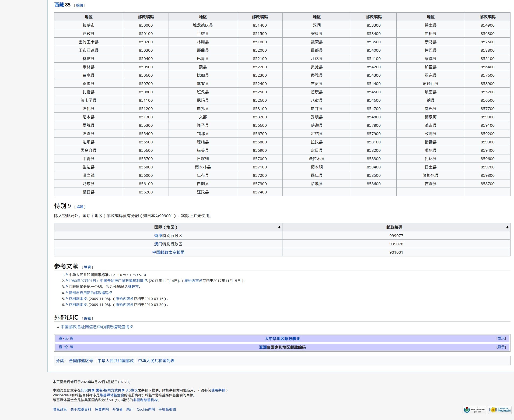The image size is (514, 420).
Task: Open the 各国邮递区号 category
Action: (x=81, y=361)
